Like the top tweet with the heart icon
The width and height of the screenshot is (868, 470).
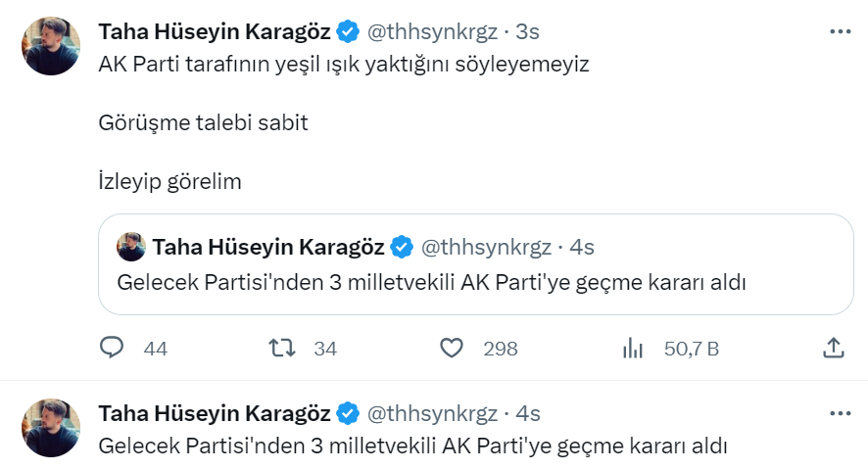click(451, 348)
